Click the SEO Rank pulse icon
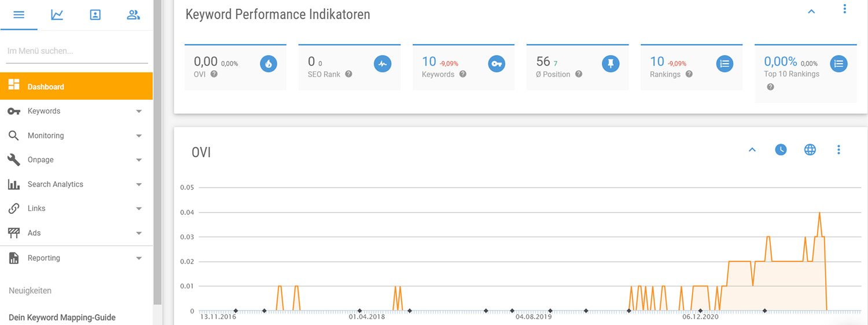868x325 pixels. 382,64
